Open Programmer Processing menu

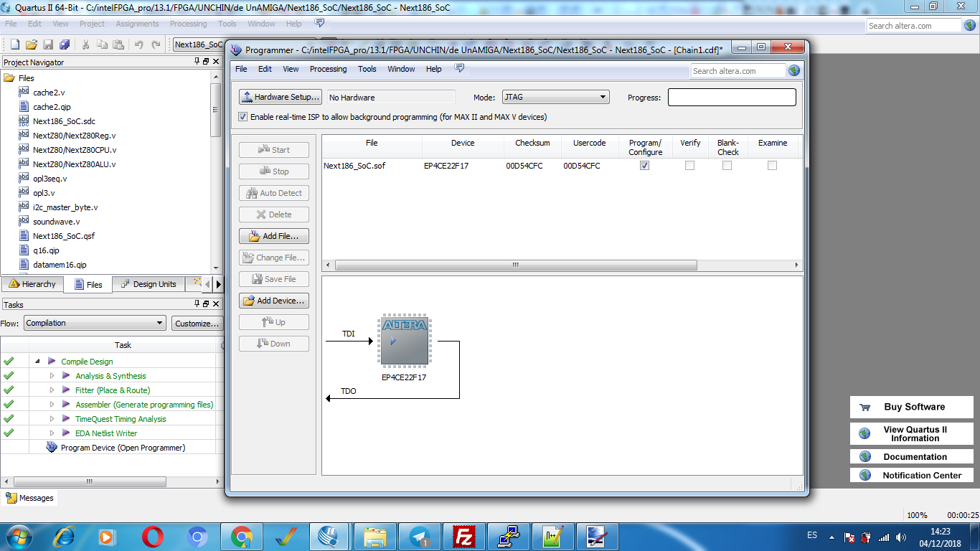click(x=328, y=69)
